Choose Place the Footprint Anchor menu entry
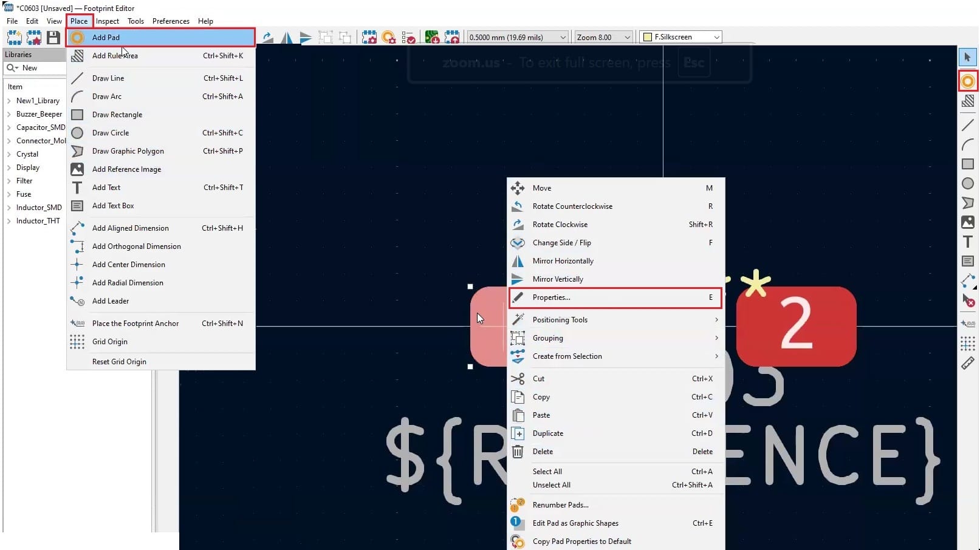 point(160,324)
